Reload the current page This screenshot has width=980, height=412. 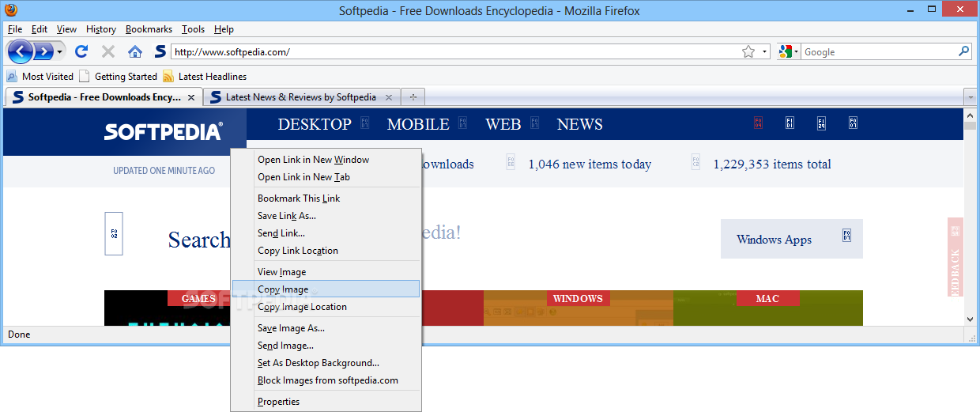point(81,51)
